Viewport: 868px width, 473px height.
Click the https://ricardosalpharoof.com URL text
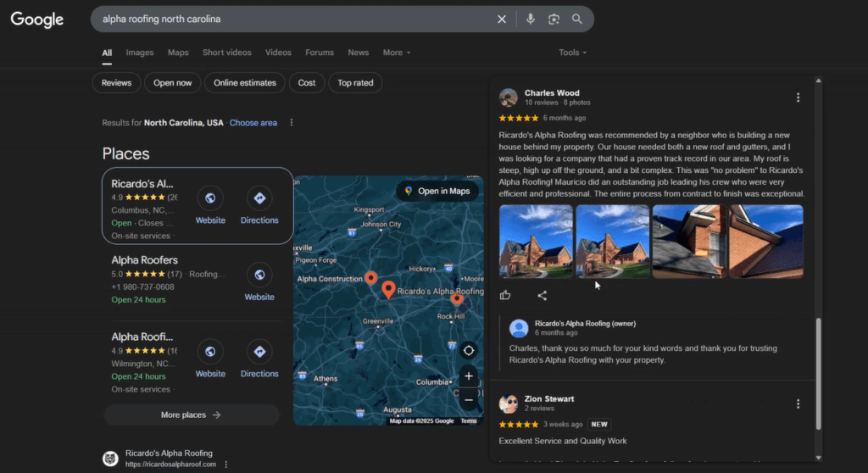click(x=170, y=465)
